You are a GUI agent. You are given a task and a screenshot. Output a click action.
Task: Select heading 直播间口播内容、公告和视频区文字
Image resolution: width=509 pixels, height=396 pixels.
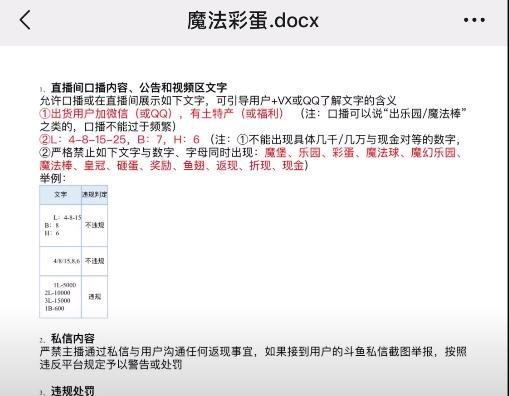139,88
